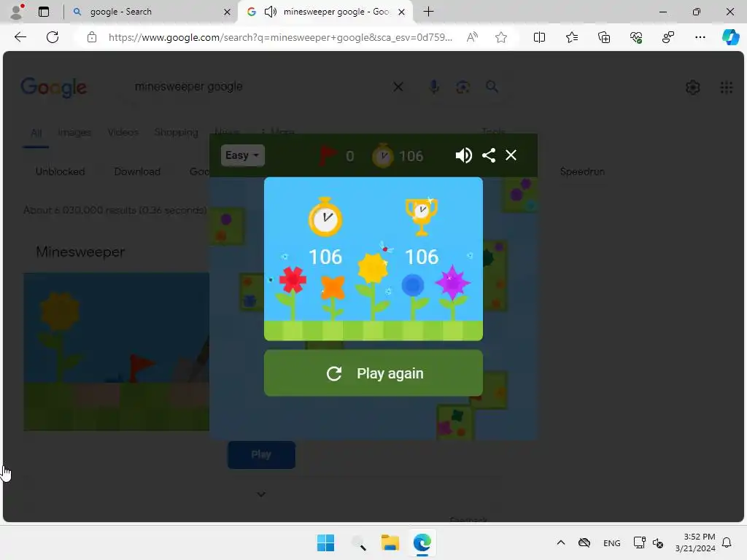Click the OneDrive cloud tray icon
This screenshot has height=560, width=747.
click(x=584, y=542)
